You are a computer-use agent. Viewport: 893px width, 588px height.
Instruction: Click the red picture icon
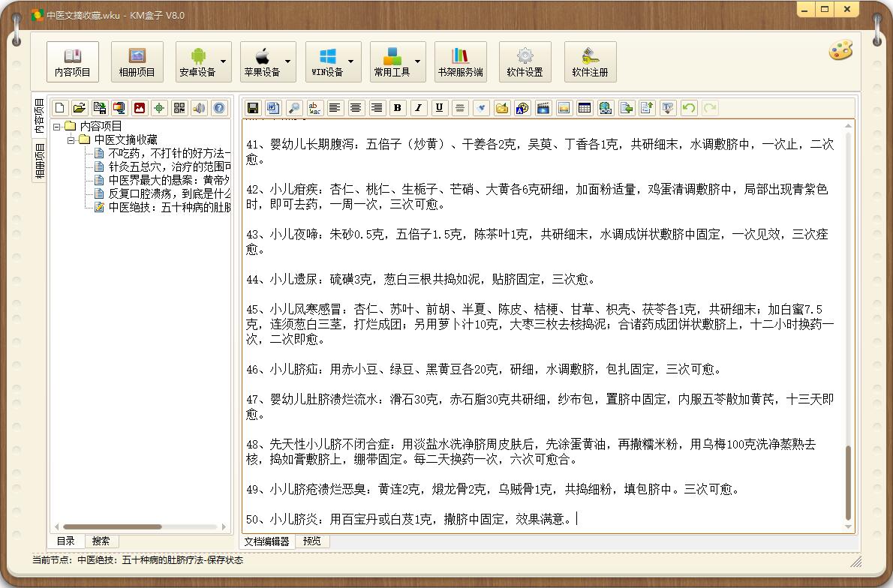tap(140, 107)
